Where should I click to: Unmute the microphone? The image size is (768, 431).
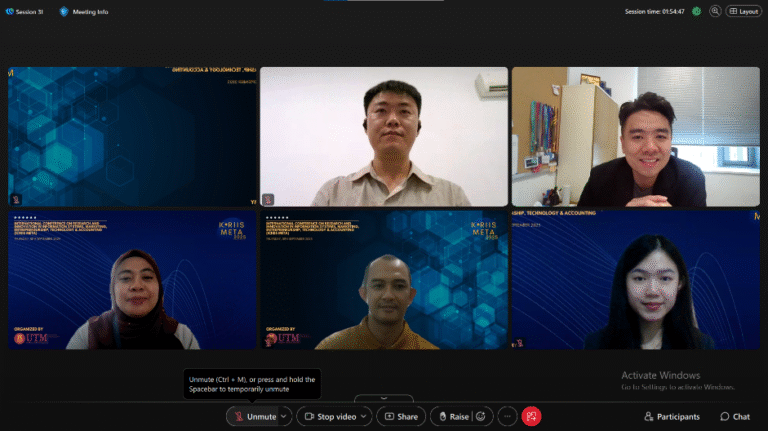[254, 416]
